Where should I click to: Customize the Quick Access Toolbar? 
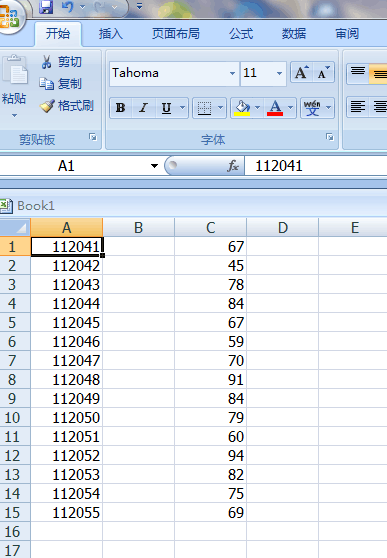coord(139,6)
